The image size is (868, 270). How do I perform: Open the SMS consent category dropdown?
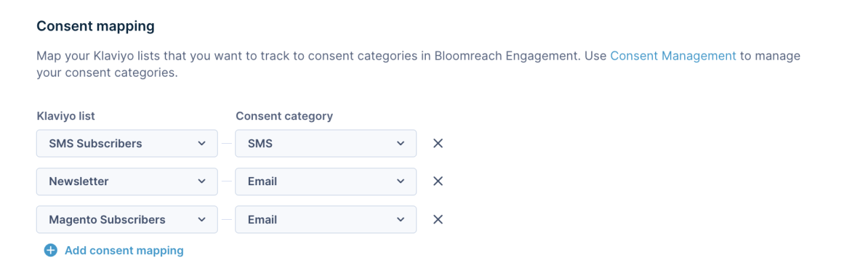coord(325,143)
